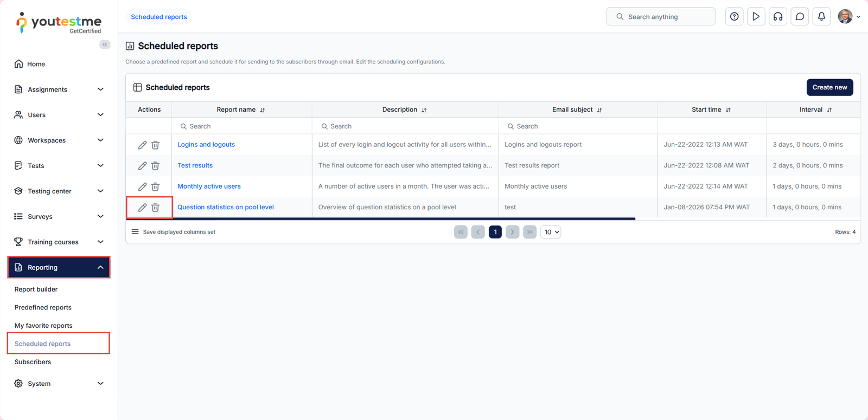Click the Create new button
The image size is (868, 420).
click(829, 87)
